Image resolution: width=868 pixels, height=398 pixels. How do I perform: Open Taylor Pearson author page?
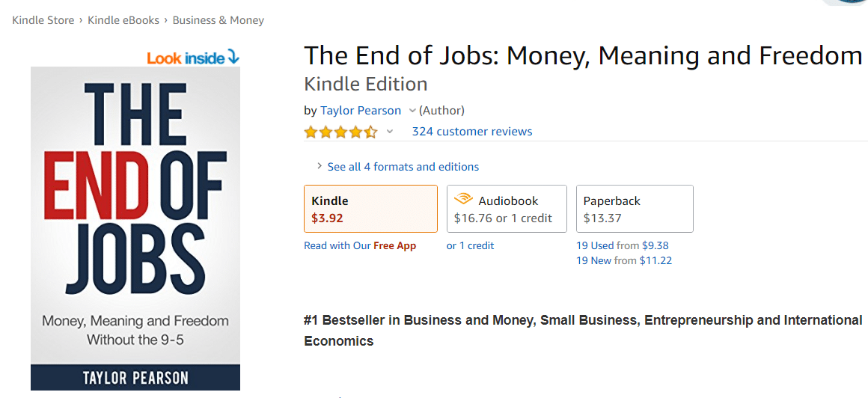tap(361, 111)
